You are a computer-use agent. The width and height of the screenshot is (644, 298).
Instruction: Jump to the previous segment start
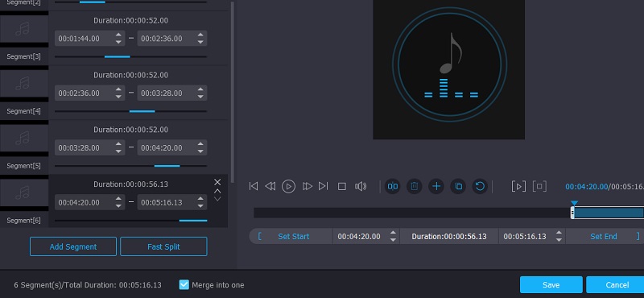pos(254,186)
